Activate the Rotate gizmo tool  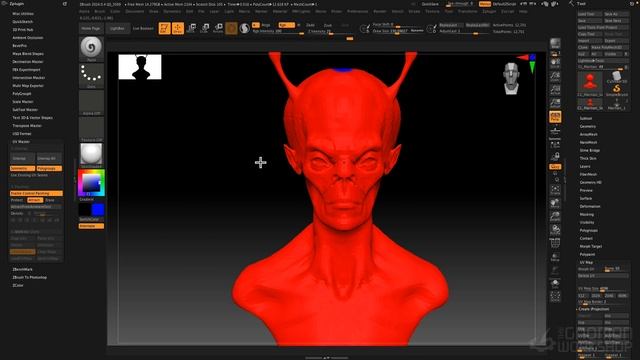pyautogui.click(x=218, y=28)
